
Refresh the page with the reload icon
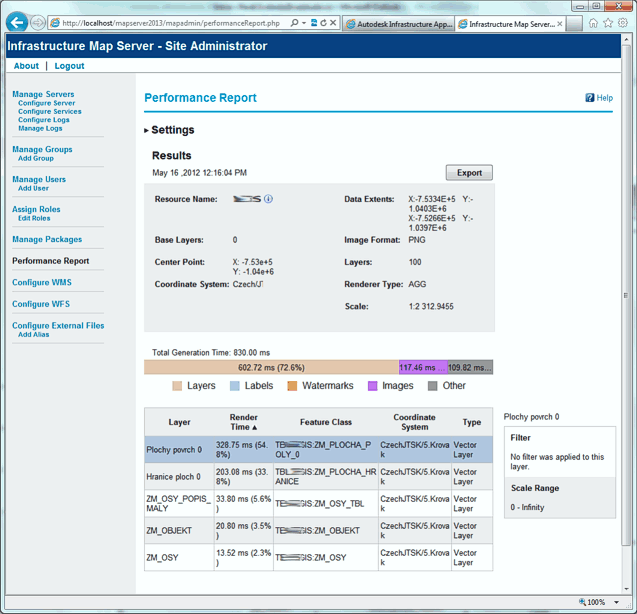323,23
